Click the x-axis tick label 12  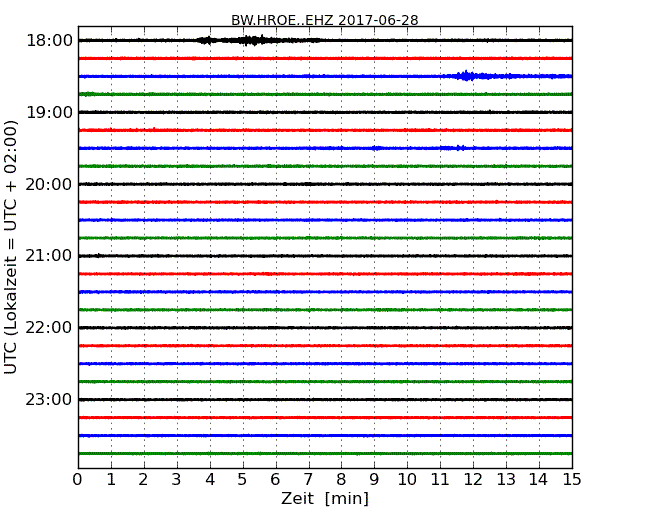pyautogui.click(x=473, y=480)
